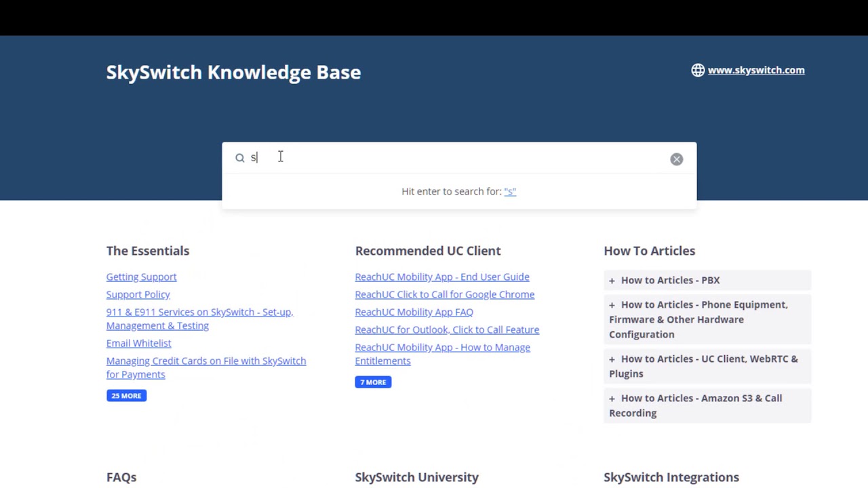Click the "s" search suggestion link
868x488 pixels.
(510, 192)
